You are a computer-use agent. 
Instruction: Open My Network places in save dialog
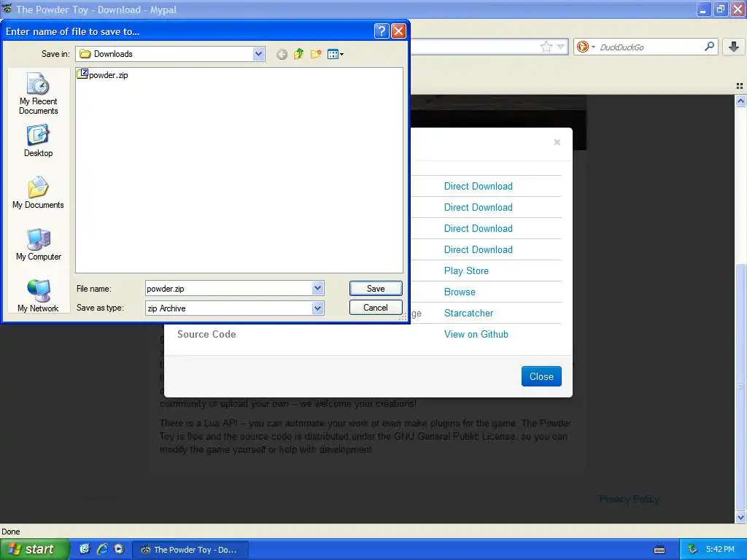click(x=38, y=296)
